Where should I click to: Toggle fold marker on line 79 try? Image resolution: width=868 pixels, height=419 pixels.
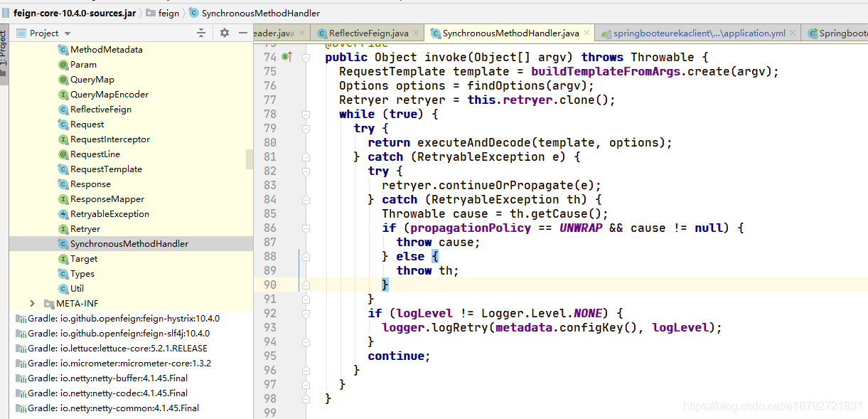click(306, 128)
